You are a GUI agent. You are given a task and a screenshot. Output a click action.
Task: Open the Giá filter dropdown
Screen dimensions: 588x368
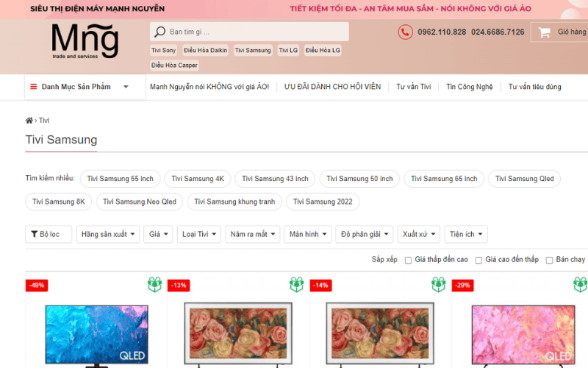pos(158,234)
